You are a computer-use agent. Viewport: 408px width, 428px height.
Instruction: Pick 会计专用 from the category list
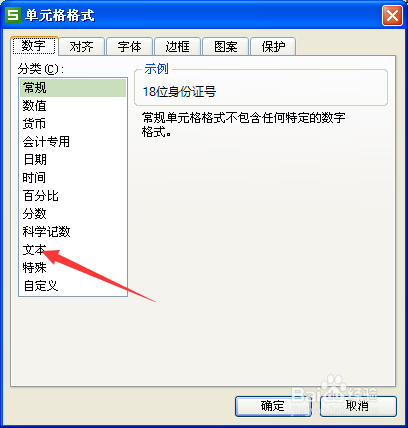coord(73,142)
